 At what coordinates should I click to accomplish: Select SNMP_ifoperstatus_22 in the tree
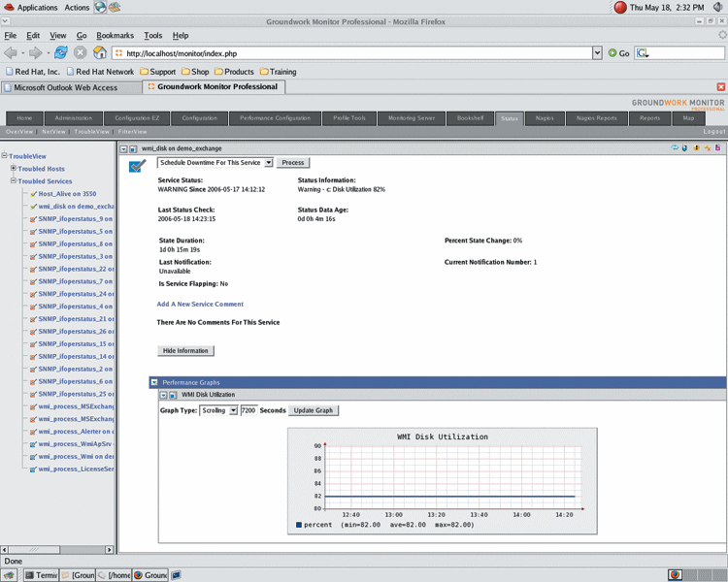coord(76,270)
